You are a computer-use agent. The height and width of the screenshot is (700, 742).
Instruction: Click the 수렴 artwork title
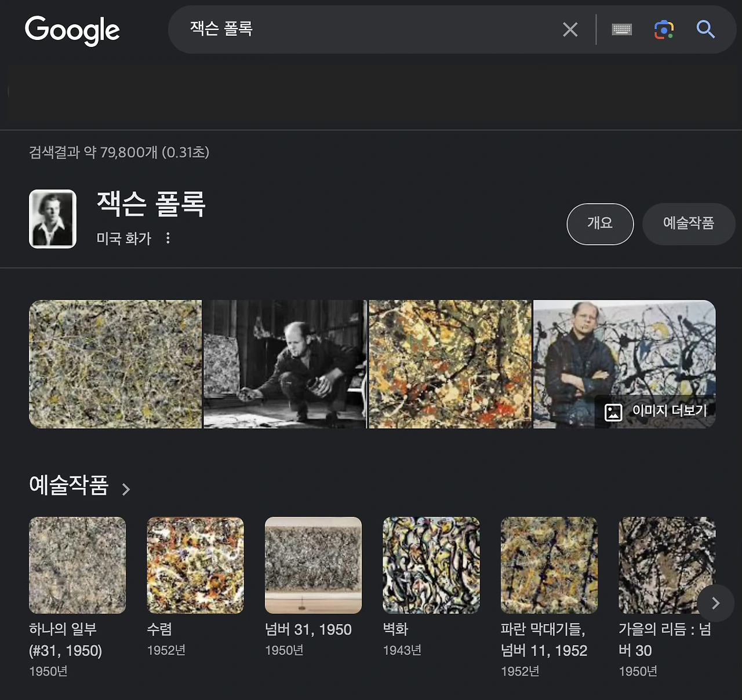tap(159, 629)
